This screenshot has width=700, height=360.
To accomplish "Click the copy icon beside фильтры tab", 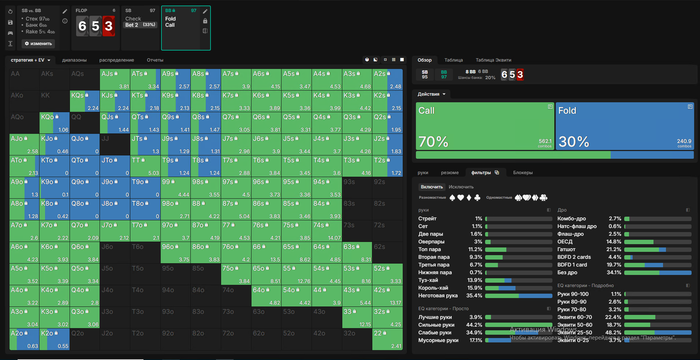I will click(x=497, y=172).
